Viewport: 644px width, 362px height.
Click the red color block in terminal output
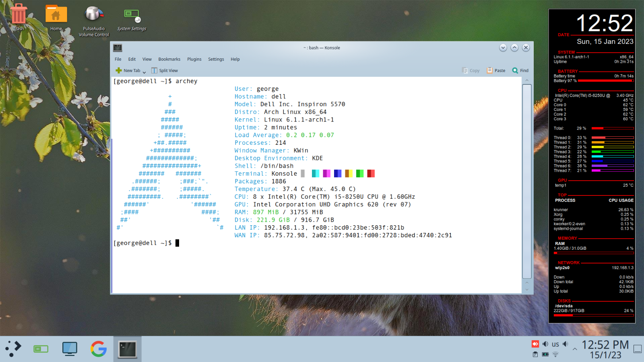(371, 173)
